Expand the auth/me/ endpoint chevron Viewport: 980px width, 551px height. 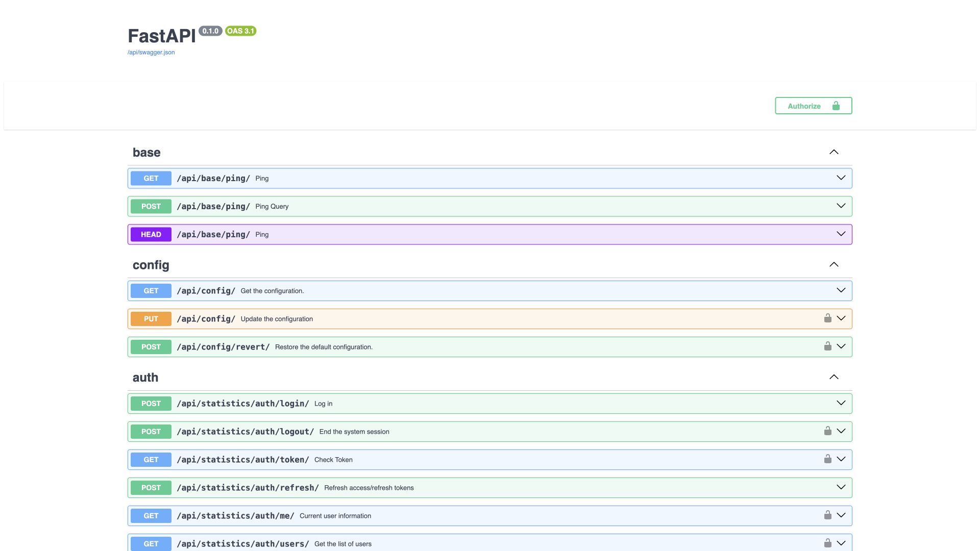point(841,515)
